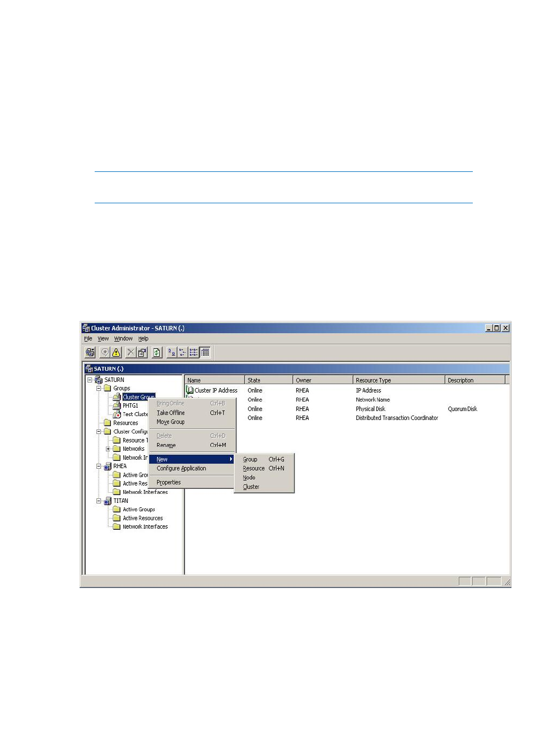
Task: Click the 'Physical Disk' resource type cell
Action: click(370, 409)
